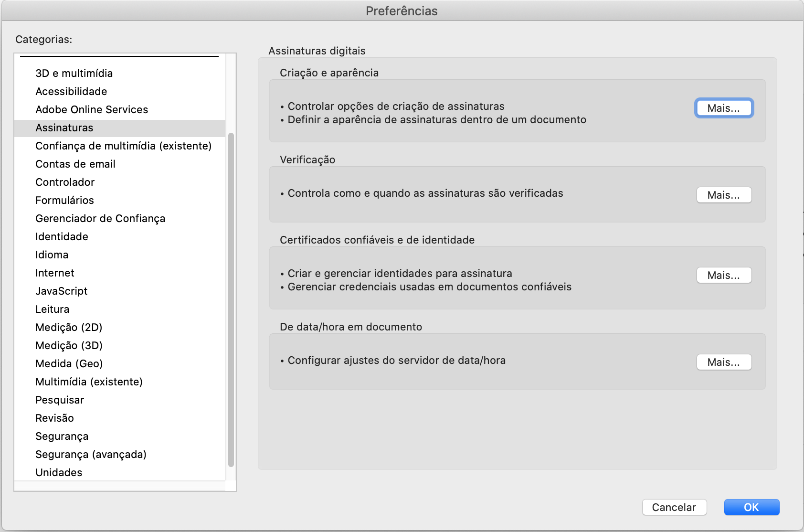Image resolution: width=804 pixels, height=532 pixels.
Task: Open the Segurança category
Action: [x=120, y=436]
